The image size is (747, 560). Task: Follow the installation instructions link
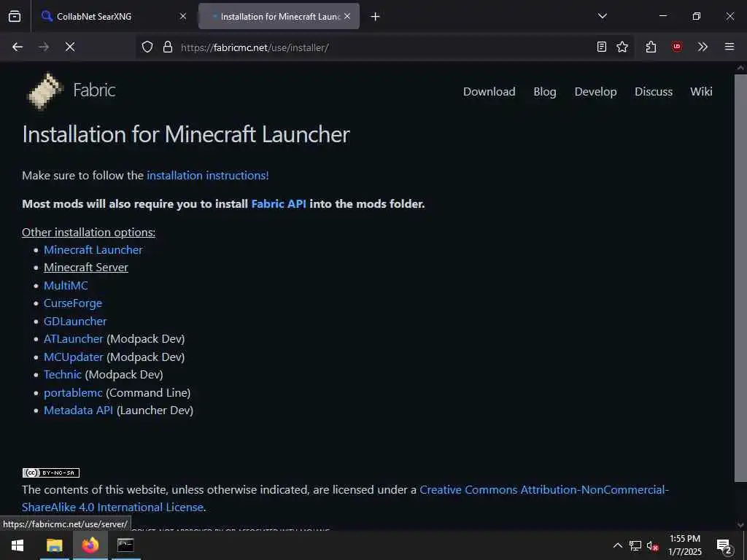click(208, 175)
